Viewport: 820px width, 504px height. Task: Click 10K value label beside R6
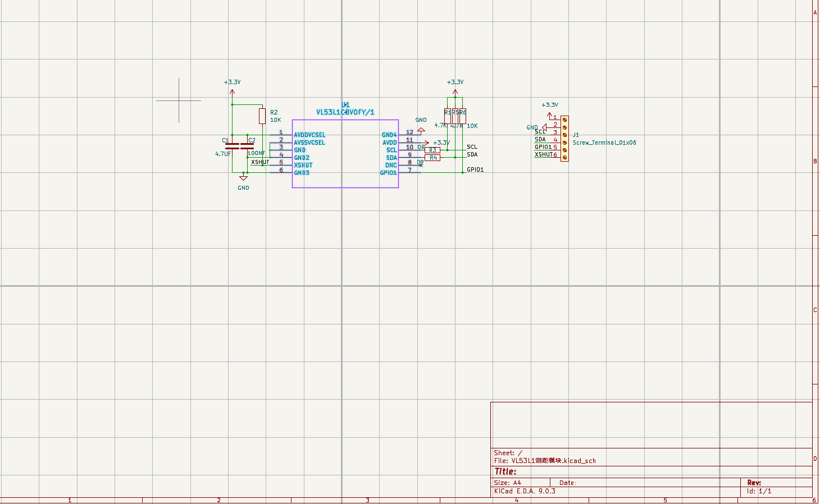(472, 126)
